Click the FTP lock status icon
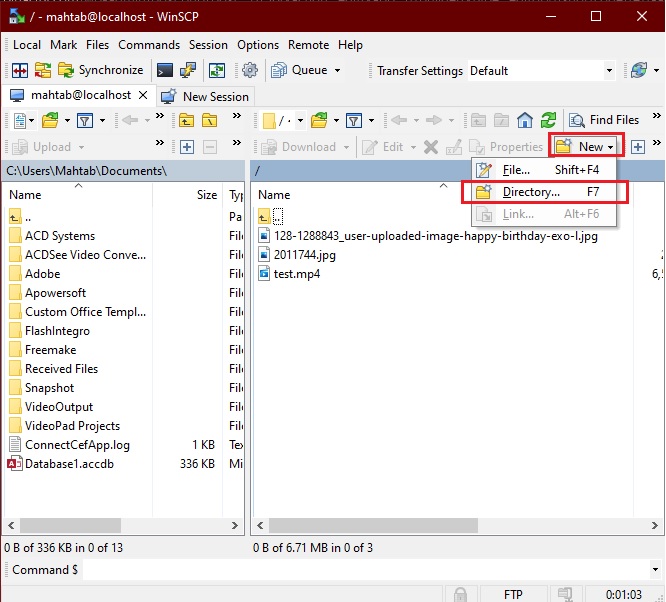Screen dimensions: 666x602 tap(459, 593)
